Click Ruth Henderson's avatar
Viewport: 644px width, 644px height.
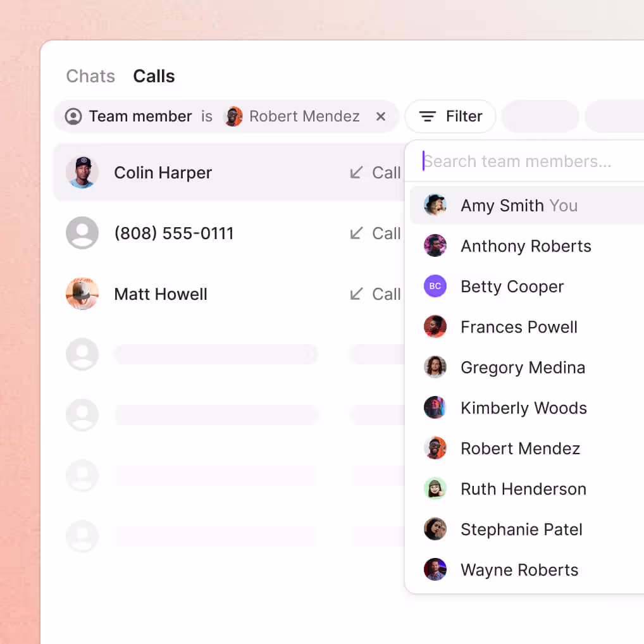click(x=435, y=489)
